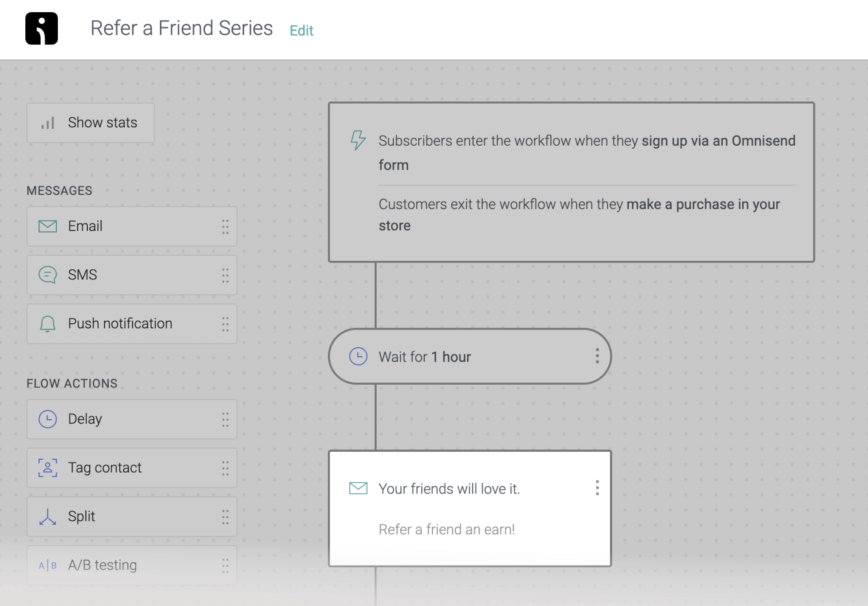The height and width of the screenshot is (606, 868).
Task: Open the three-dot menu on email block
Action: (597, 488)
